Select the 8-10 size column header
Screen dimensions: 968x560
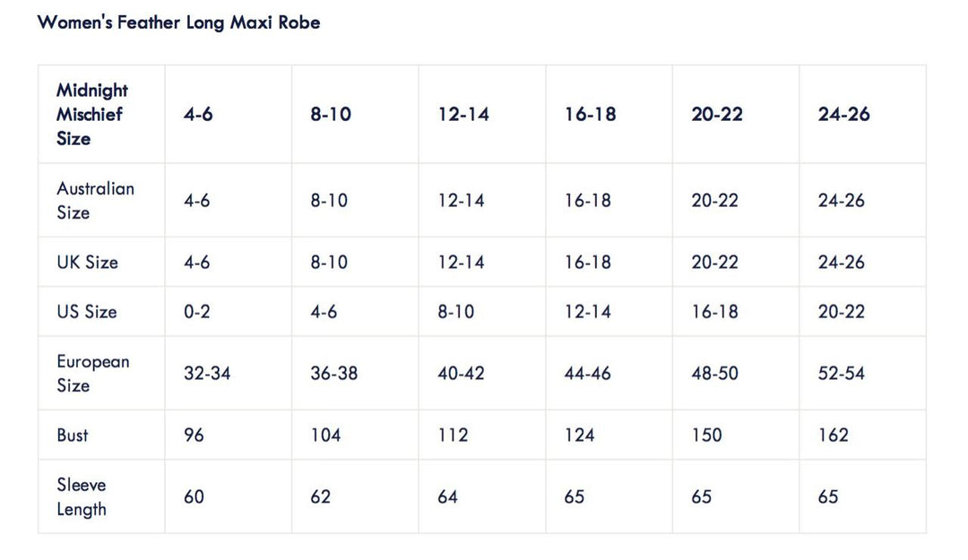pos(355,114)
